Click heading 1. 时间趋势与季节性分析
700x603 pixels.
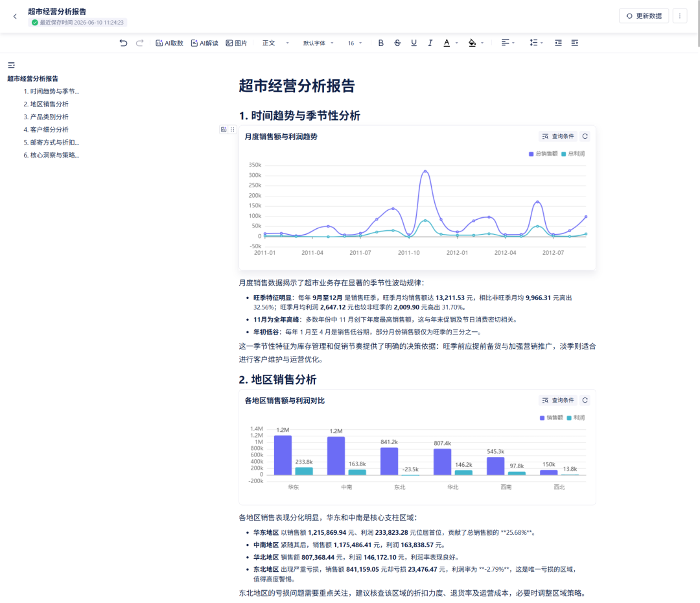coord(299,115)
